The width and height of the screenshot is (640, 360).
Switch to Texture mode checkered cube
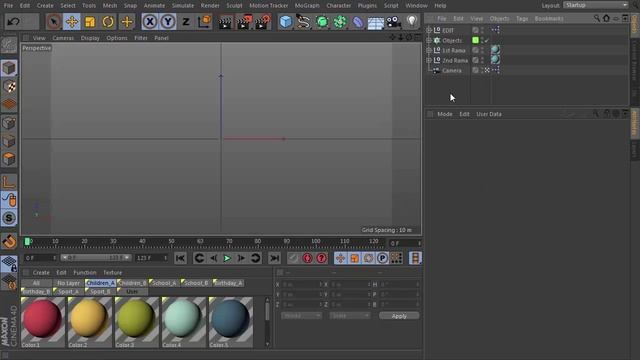[x=9, y=86]
